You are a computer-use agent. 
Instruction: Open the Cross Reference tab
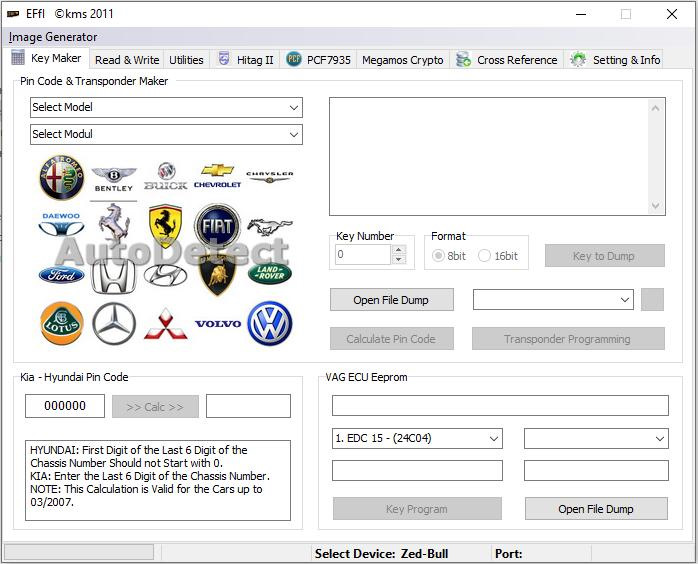click(x=507, y=60)
